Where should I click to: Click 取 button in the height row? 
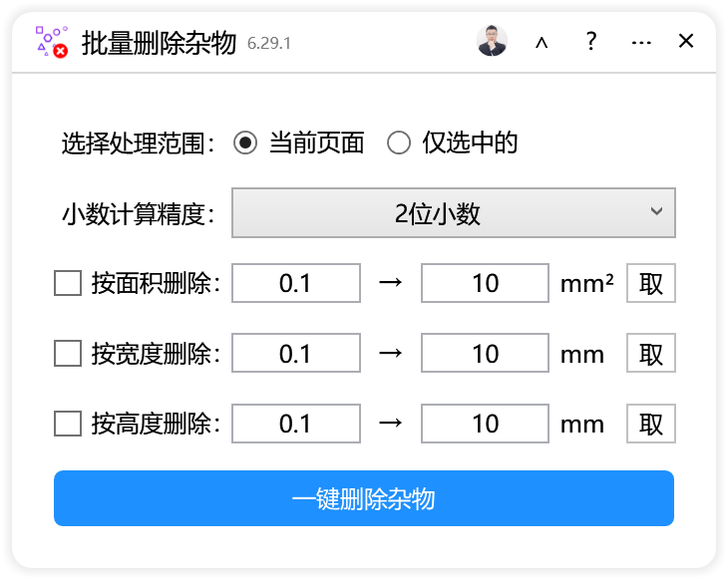[x=651, y=424]
